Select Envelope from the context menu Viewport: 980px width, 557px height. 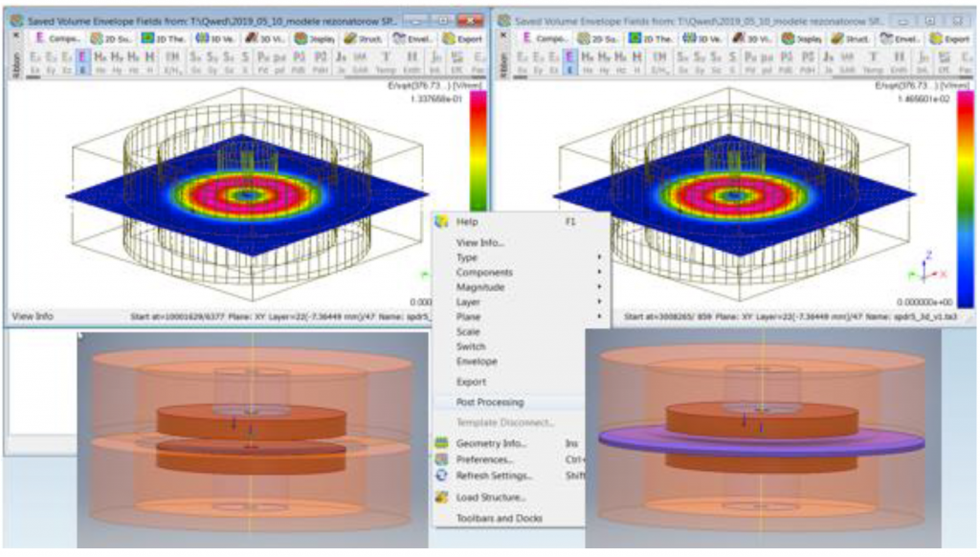tap(477, 362)
